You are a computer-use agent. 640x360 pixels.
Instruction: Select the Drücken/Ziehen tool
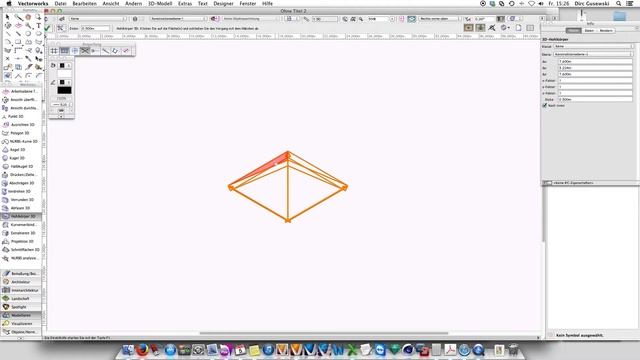point(21,175)
